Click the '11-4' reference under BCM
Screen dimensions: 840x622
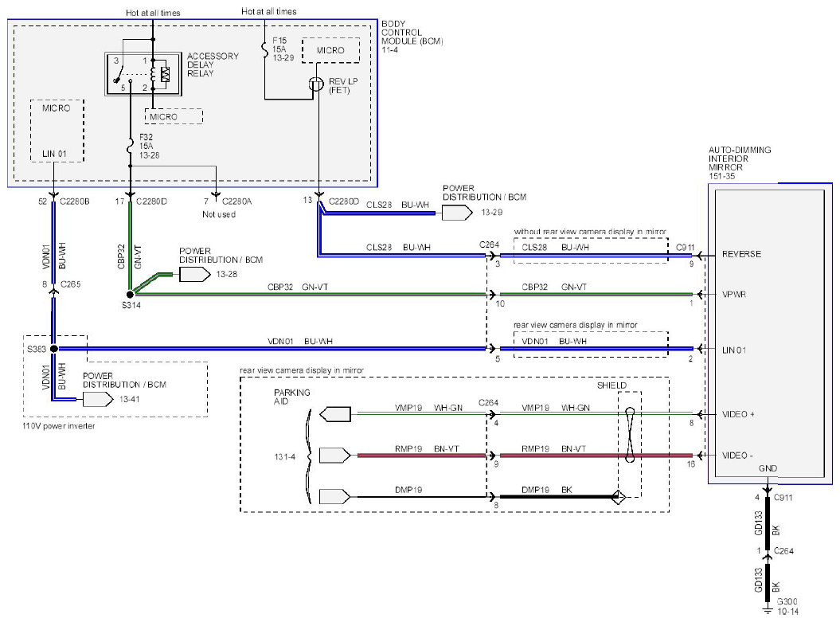pyautogui.click(x=389, y=50)
